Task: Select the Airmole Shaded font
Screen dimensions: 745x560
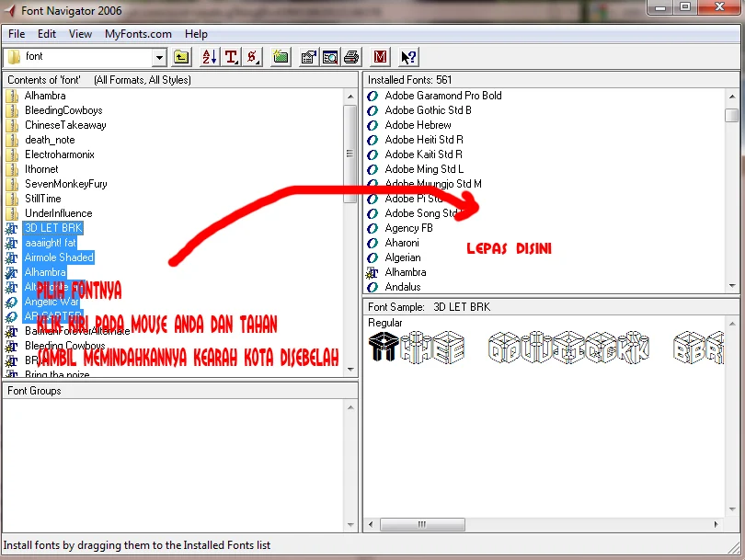Action: click(59, 257)
